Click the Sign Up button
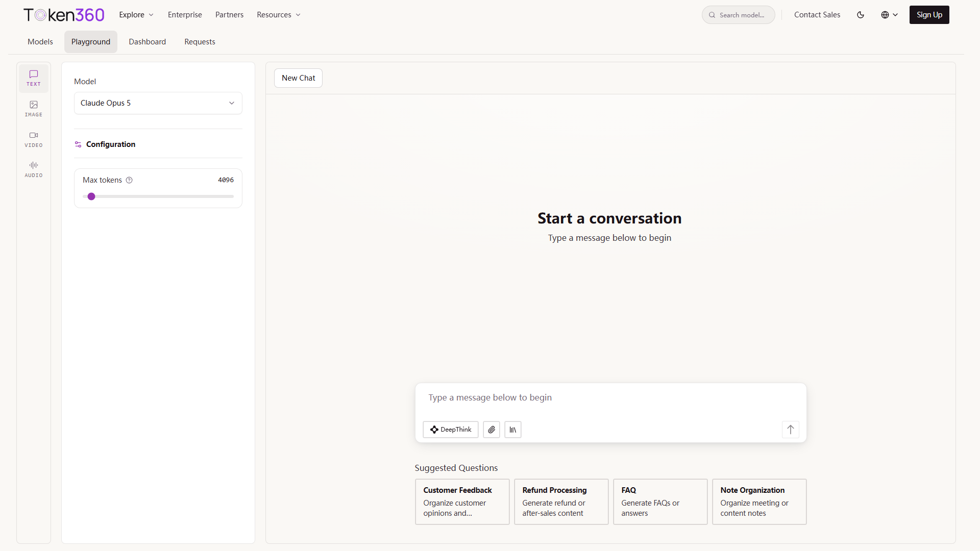Image resolution: width=980 pixels, height=551 pixels. (929, 15)
